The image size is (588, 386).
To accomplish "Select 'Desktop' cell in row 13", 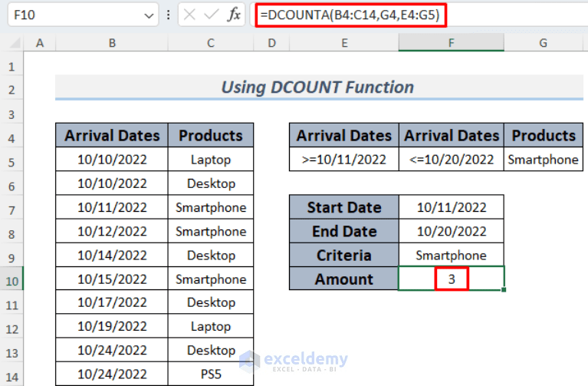I will tap(211, 350).
